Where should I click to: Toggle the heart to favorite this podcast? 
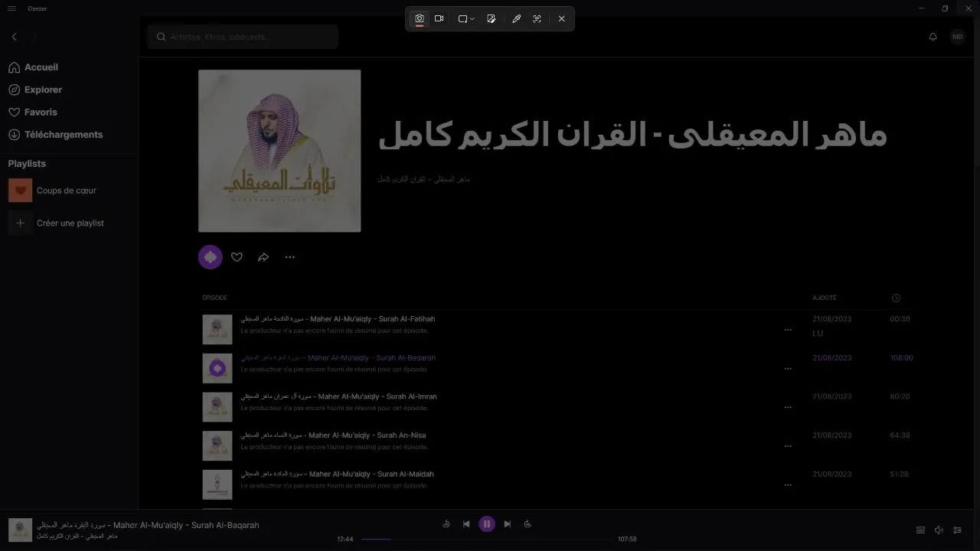(x=237, y=257)
